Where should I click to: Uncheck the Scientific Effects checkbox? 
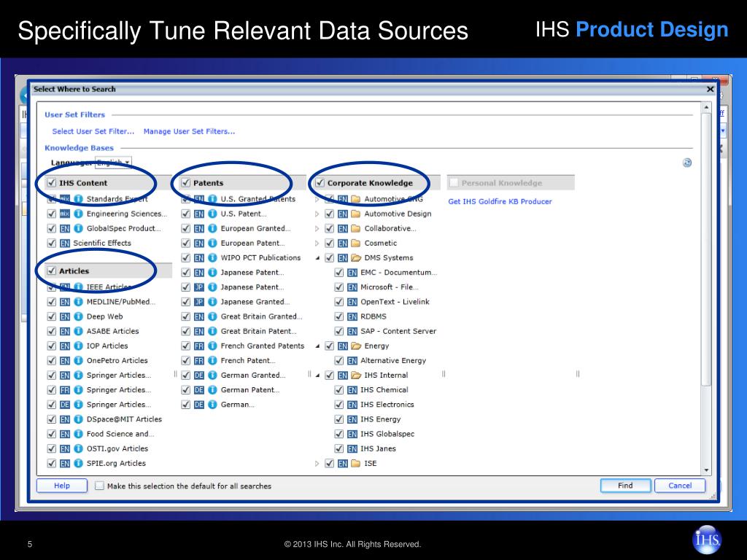pyautogui.click(x=52, y=244)
